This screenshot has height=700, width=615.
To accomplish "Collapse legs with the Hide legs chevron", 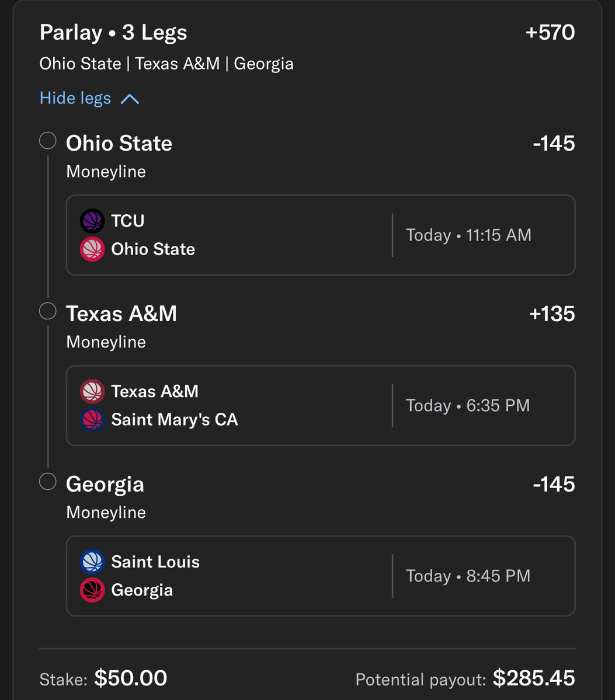I will (x=130, y=99).
